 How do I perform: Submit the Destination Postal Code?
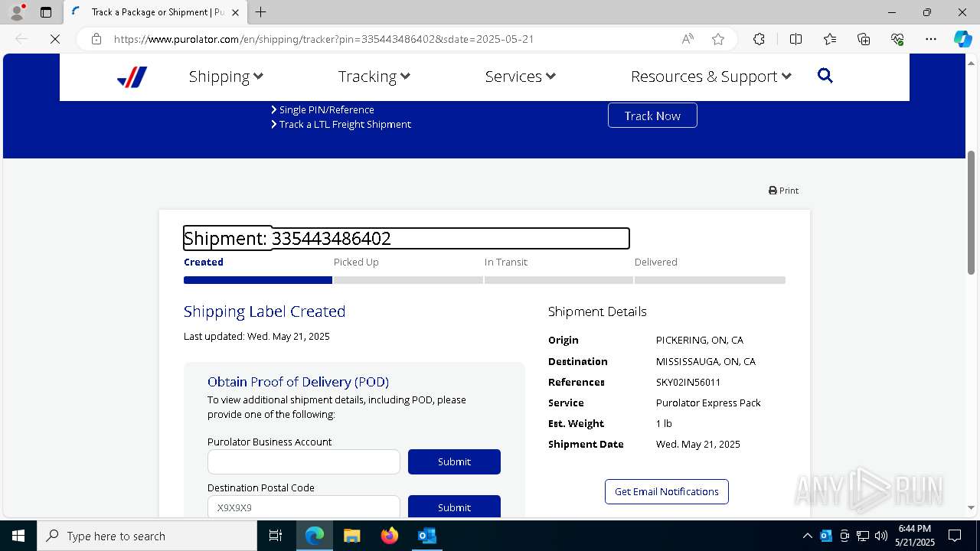point(454,507)
